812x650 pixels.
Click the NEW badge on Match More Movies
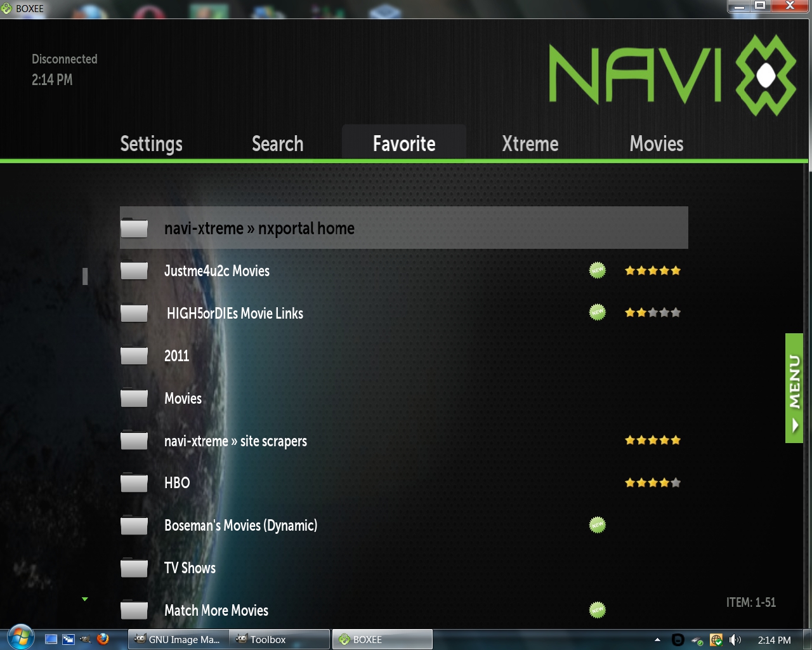pyautogui.click(x=597, y=610)
